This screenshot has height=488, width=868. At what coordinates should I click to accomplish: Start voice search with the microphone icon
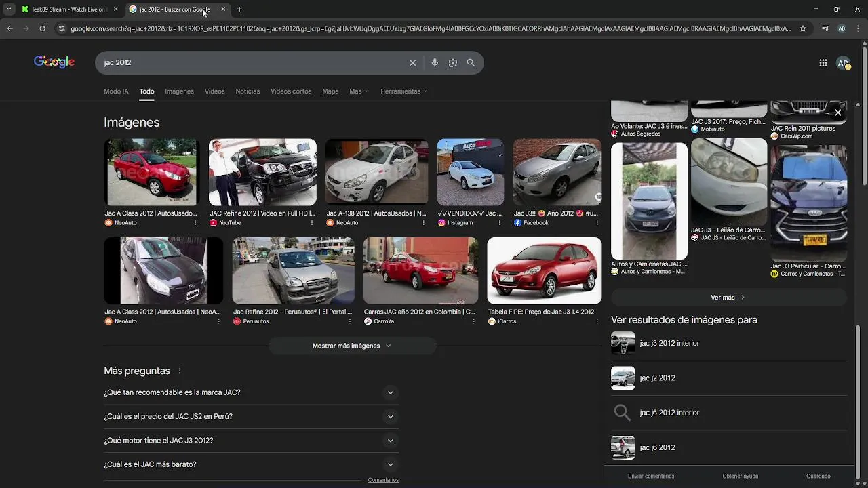coord(435,62)
